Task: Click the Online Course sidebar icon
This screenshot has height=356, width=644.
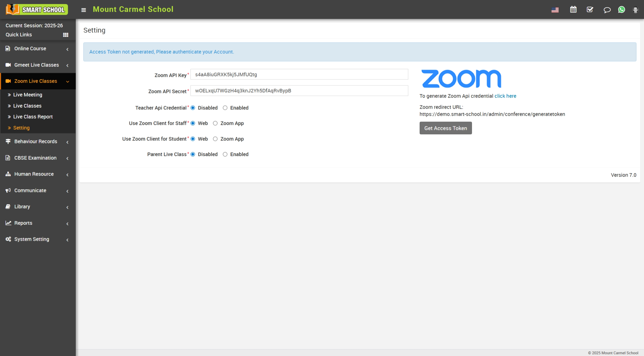Action: 8,48
